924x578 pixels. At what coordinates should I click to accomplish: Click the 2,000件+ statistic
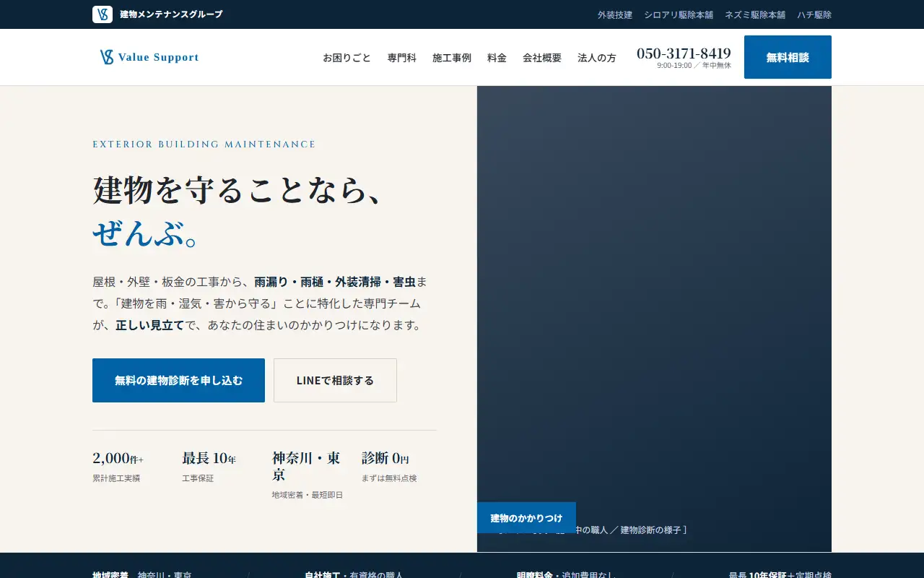tap(118, 458)
